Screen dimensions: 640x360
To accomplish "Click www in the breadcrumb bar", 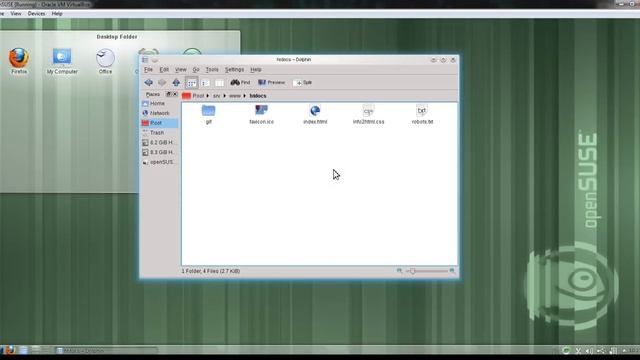I will pos(235,96).
